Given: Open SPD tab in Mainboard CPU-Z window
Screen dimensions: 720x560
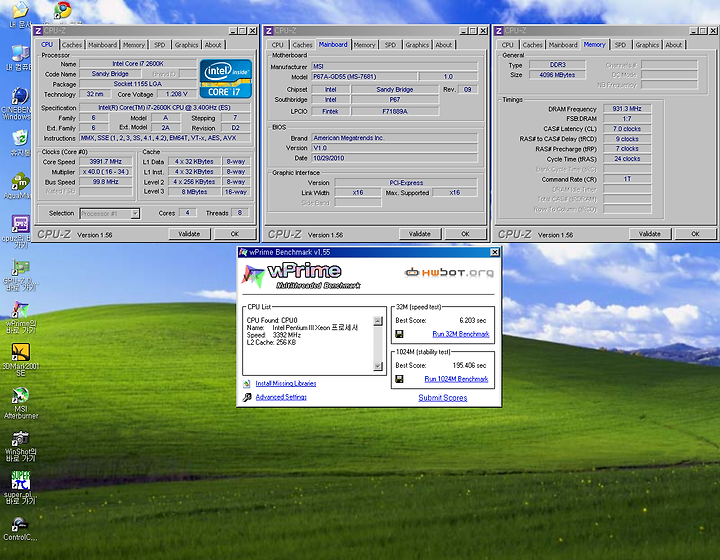Looking at the screenshot, I should (390, 45).
